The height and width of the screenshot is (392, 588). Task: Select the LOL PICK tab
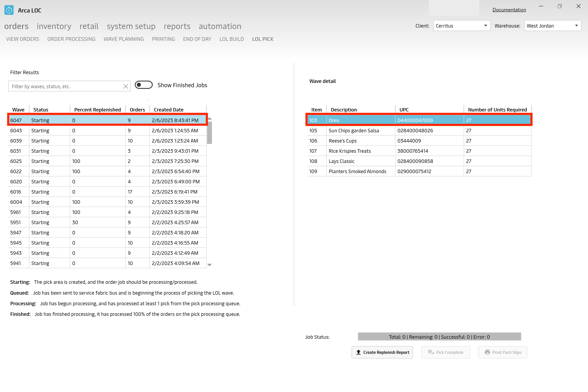pos(263,39)
